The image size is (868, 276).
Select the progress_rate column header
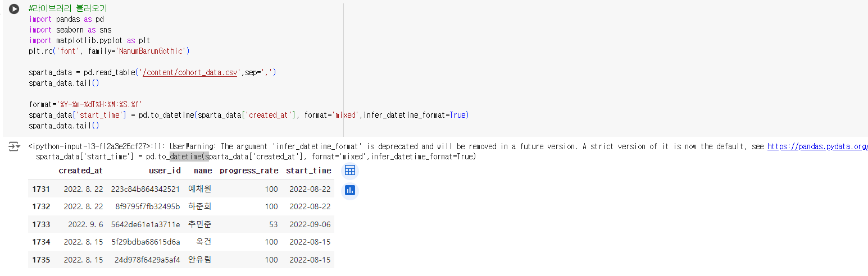coord(249,171)
